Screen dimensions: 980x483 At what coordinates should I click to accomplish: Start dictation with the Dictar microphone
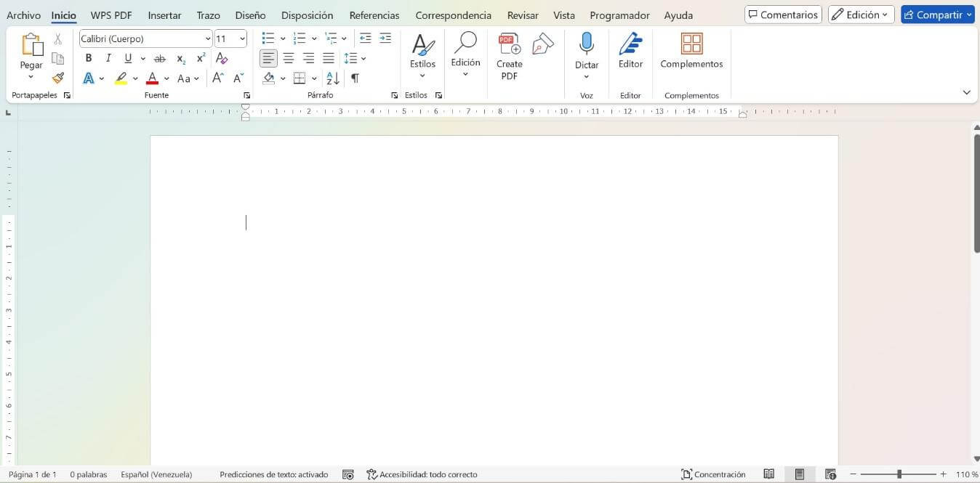586,45
